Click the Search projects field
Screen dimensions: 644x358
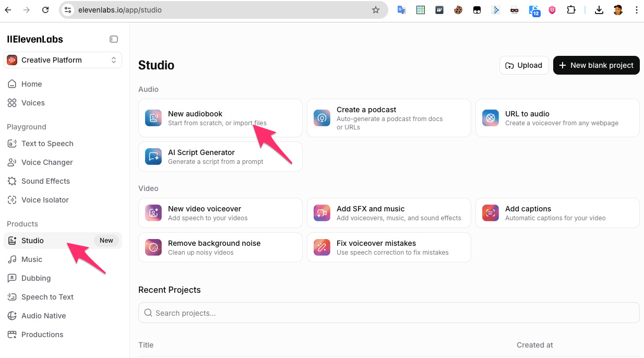(x=389, y=313)
